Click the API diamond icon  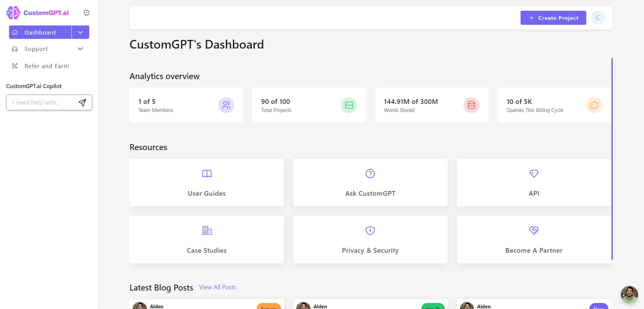(x=534, y=174)
